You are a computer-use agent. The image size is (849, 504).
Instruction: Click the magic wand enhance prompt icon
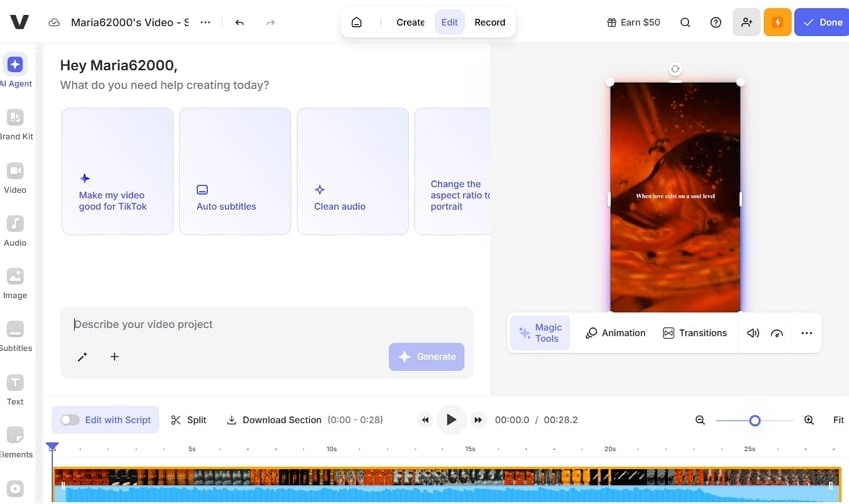pyautogui.click(x=82, y=357)
